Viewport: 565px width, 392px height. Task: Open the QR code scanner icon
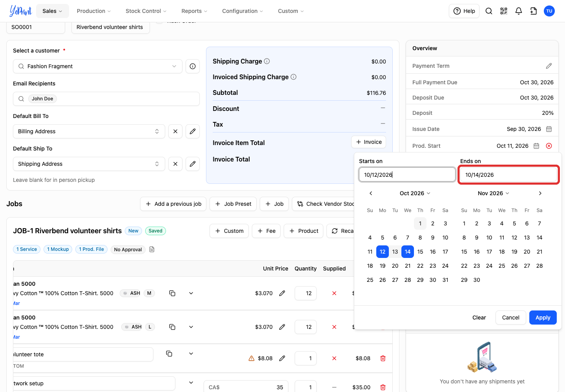coord(504,11)
